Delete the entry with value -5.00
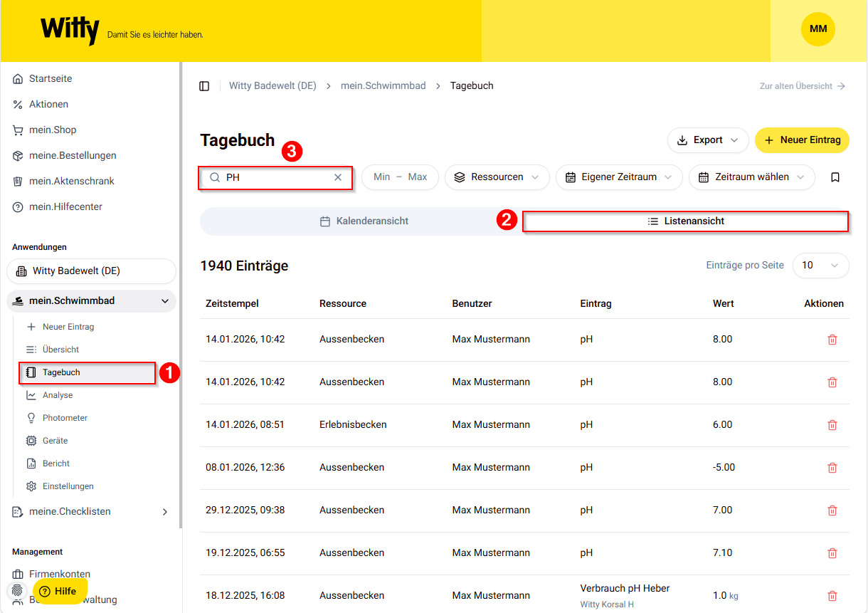 point(832,468)
